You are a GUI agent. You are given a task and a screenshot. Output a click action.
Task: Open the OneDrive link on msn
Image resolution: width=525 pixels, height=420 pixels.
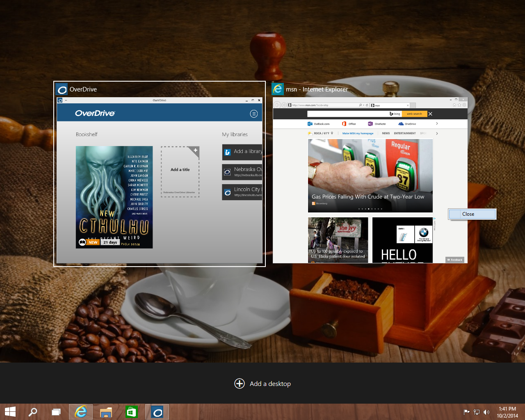click(x=407, y=124)
